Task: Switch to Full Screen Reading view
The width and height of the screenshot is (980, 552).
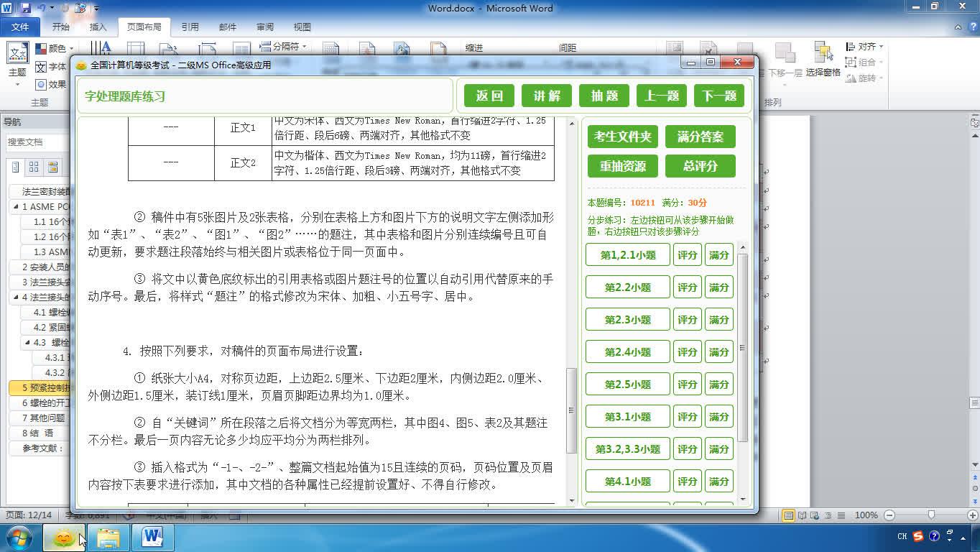Action: pos(801,515)
